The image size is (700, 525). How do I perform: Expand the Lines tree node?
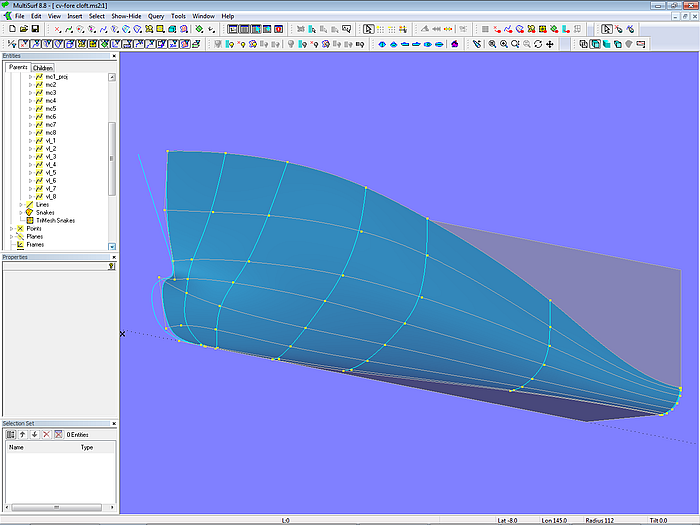22,205
